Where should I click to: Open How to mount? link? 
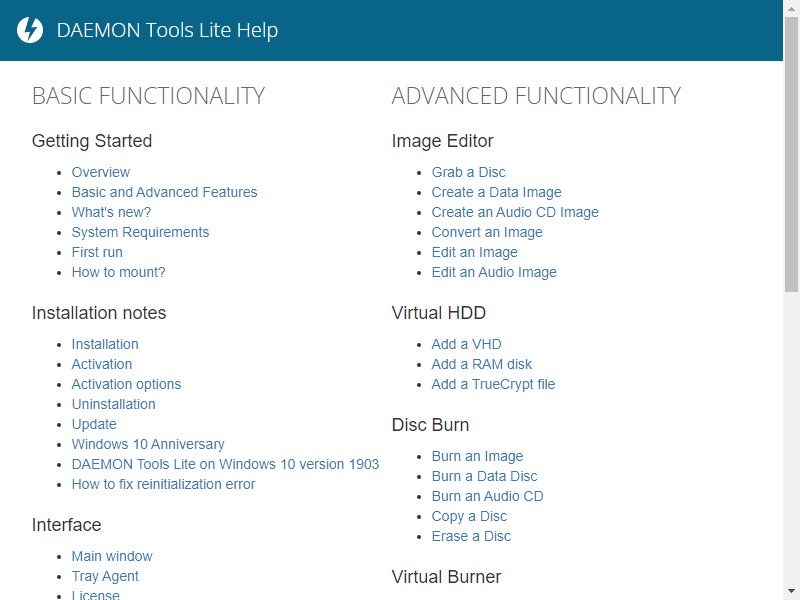click(x=118, y=272)
